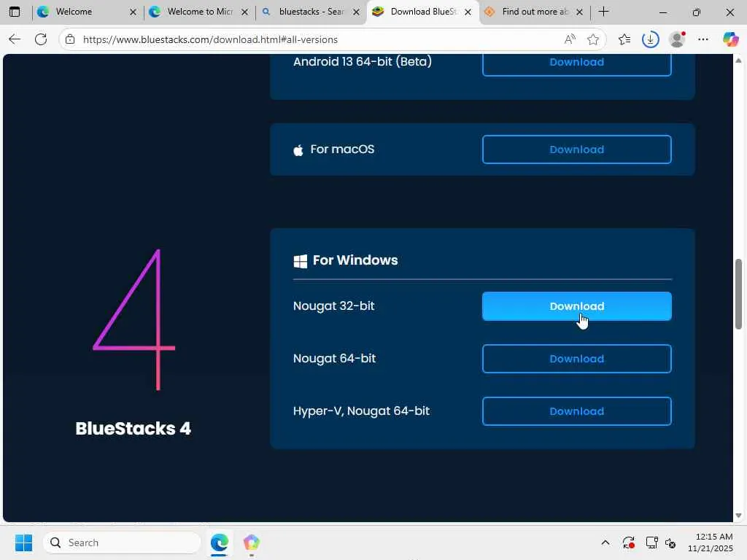Download BlueStacks for macOS
Screen dimensions: 747x560
click(x=577, y=149)
